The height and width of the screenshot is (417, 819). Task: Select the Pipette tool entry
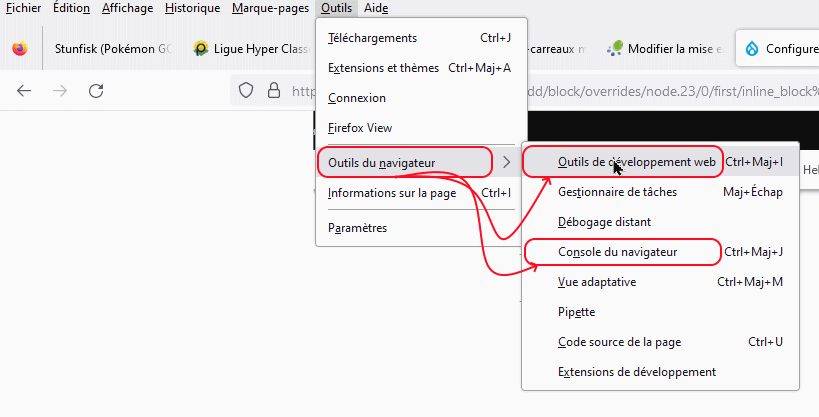660,312
